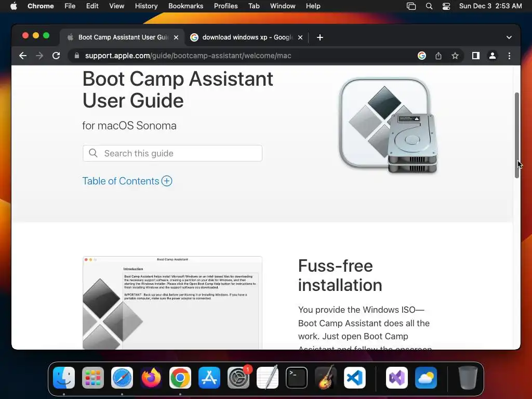
Task: Click the Boot Camp introduction screenshot thumbnail
Action: pos(172,303)
